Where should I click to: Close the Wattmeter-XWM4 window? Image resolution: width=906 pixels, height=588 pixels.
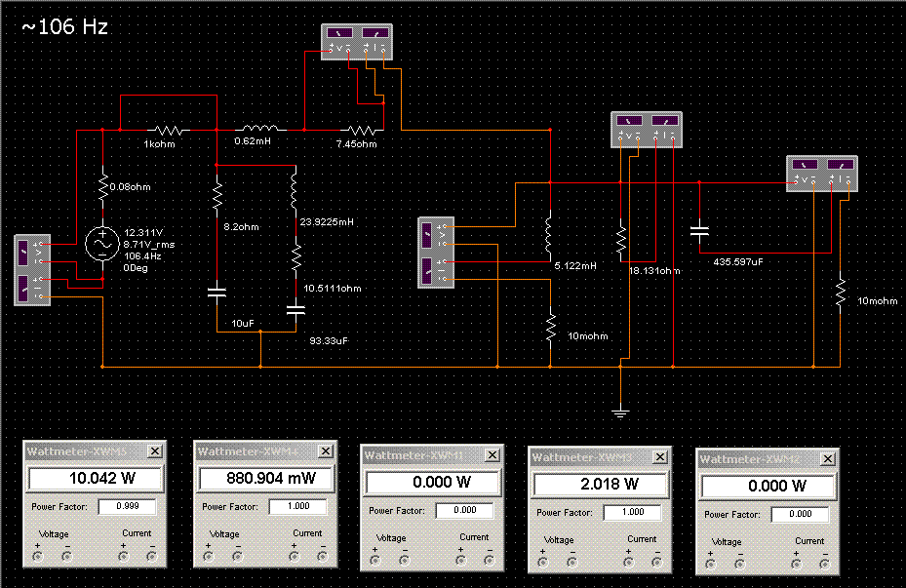coord(326,451)
